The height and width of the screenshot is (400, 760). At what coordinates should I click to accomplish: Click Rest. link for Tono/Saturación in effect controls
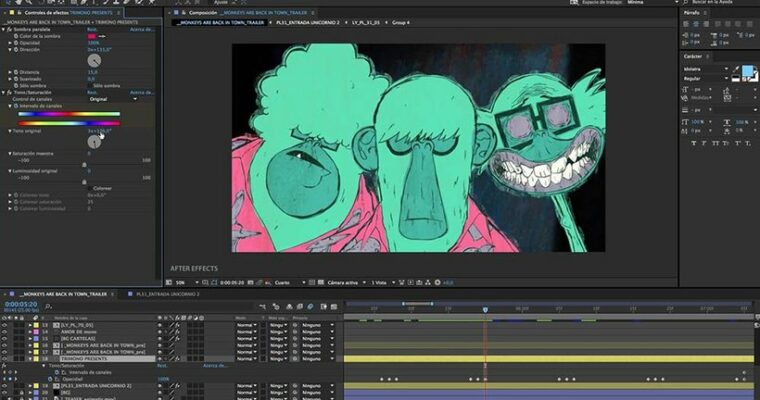pos(92,92)
